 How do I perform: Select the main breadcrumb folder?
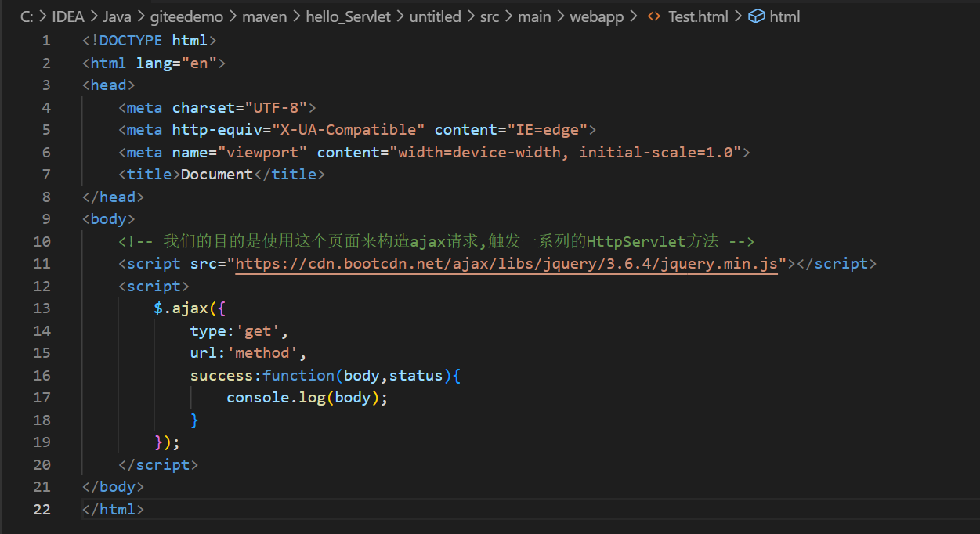click(x=534, y=16)
